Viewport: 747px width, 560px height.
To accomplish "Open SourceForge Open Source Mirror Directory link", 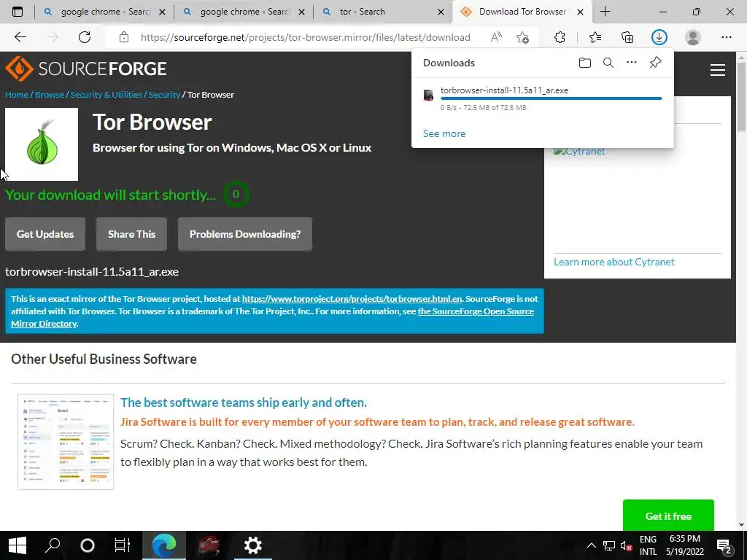I will click(x=272, y=318).
